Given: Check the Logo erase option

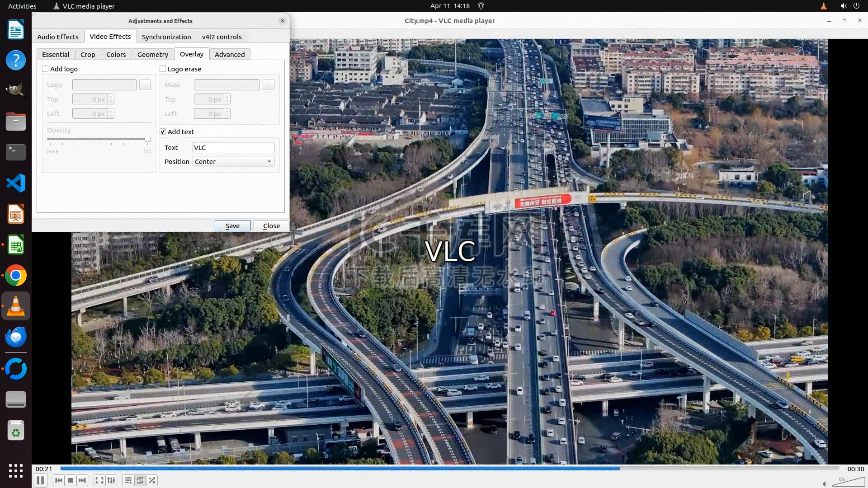Looking at the screenshot, I should (x=163, y=69).
